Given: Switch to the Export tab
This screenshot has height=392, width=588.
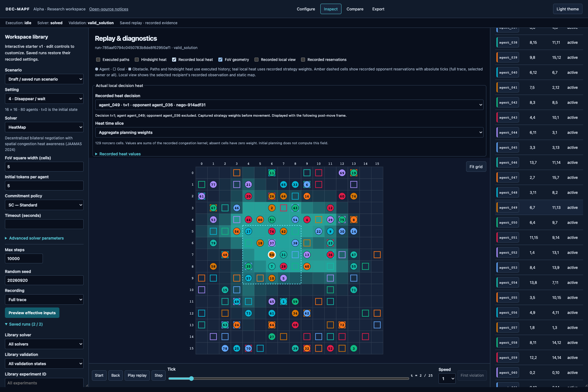Looking at the screenshot, I should click(x=378, y=9).
